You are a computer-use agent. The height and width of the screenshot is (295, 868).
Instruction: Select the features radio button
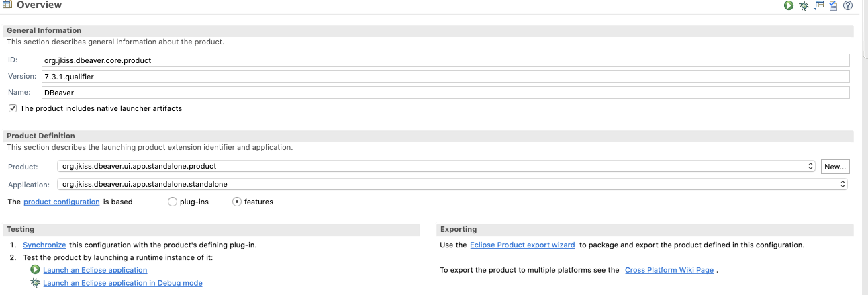point(236,202)
